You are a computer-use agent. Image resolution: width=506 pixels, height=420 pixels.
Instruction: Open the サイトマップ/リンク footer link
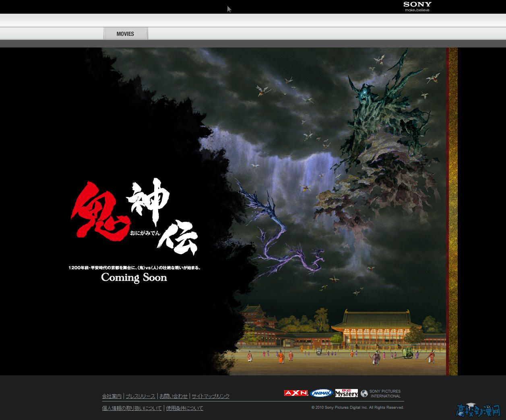(211, 396)
